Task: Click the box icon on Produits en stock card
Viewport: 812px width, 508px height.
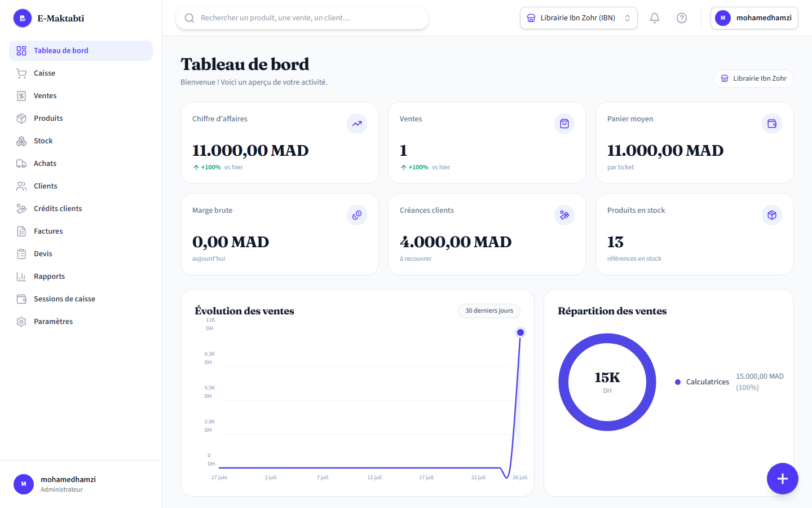Action: pos(772,215)
